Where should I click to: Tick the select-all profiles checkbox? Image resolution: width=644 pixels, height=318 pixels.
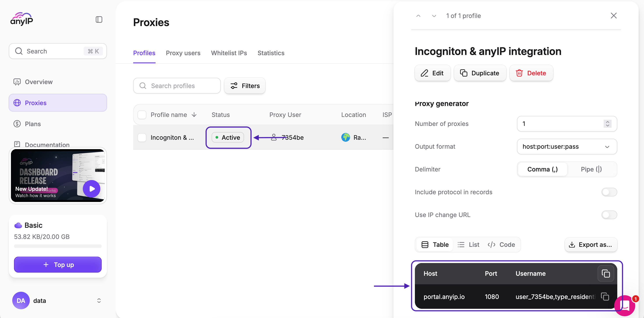[x=142, y=115]
